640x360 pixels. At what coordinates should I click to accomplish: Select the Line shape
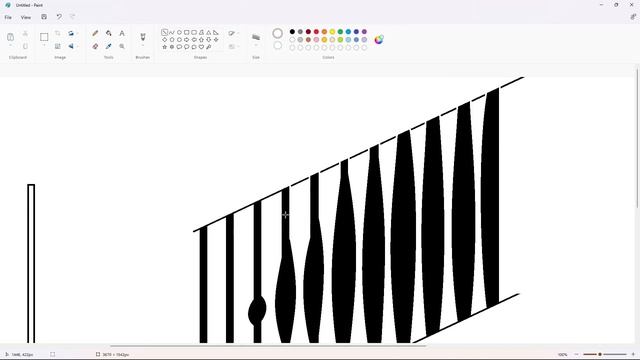164,32
